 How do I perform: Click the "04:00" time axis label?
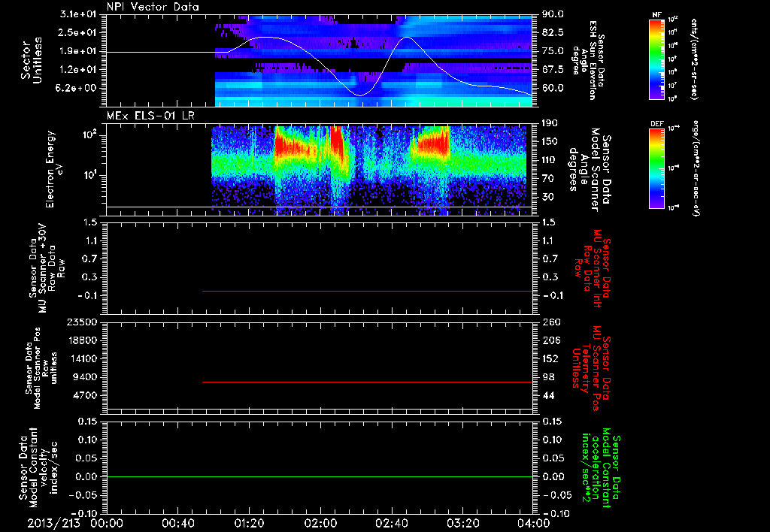[534, 523]
